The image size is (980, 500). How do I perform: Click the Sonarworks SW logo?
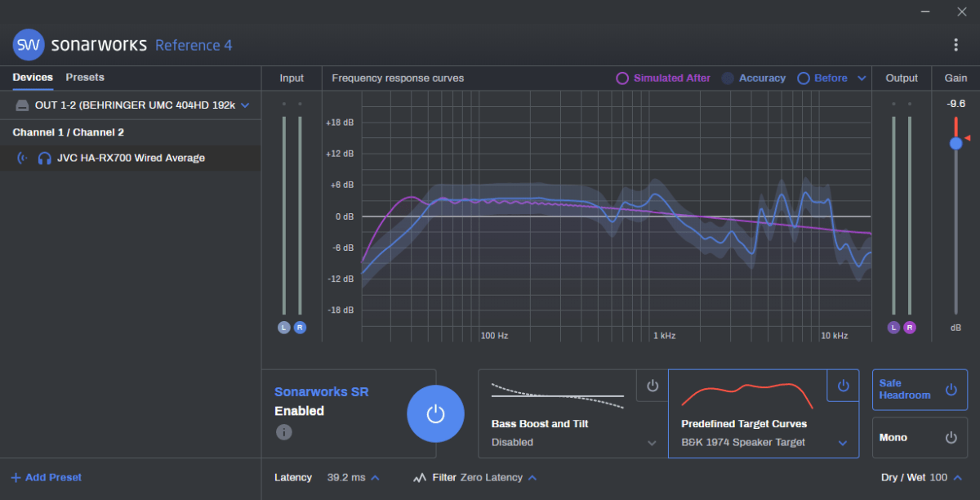click(29, 45)
